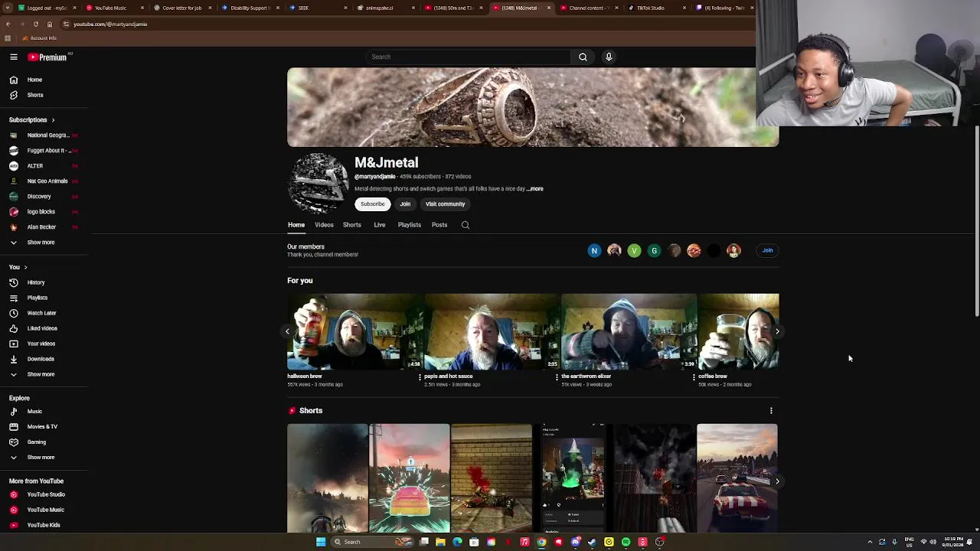Open Spotify from the taskbar
Viewport: 980px width, 551px height.
pyautogui.click(x=626, y=542)
